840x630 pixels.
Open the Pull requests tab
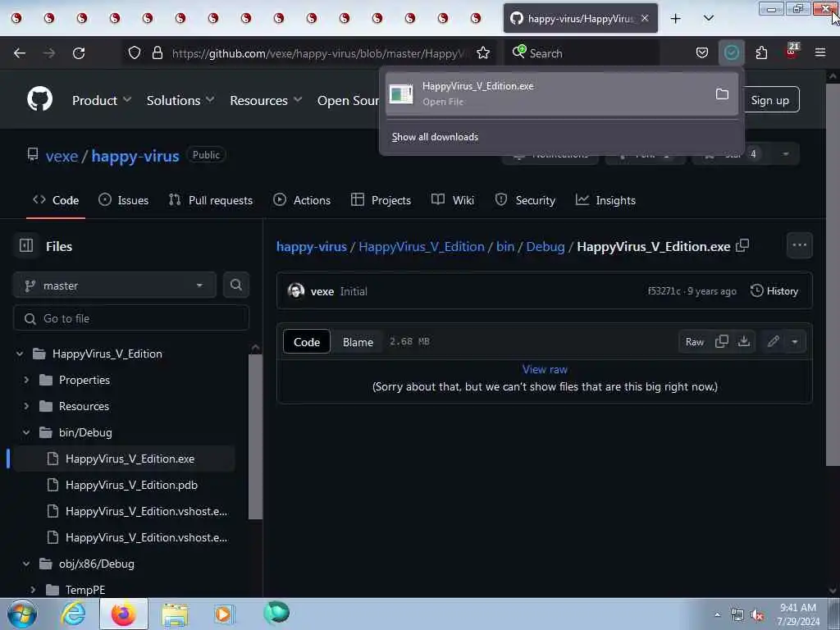pyautogui.click(x=211, y=200)
